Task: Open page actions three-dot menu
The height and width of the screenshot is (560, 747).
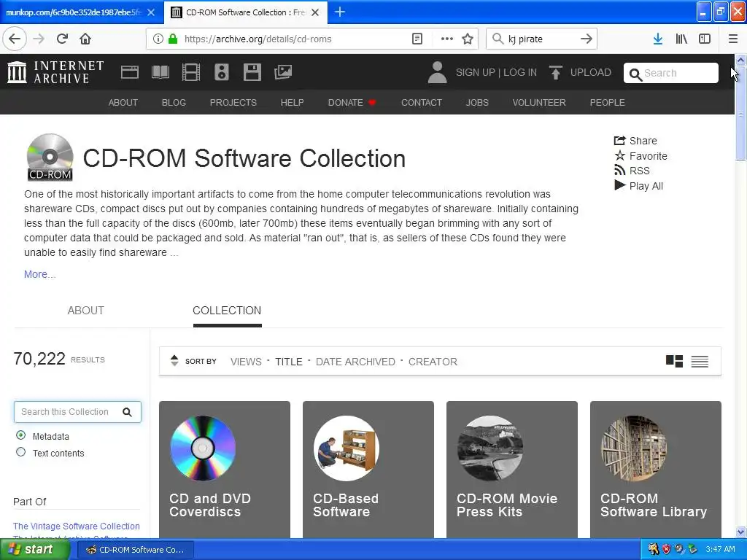Action: pyautogui.click(x=447, y=39)
